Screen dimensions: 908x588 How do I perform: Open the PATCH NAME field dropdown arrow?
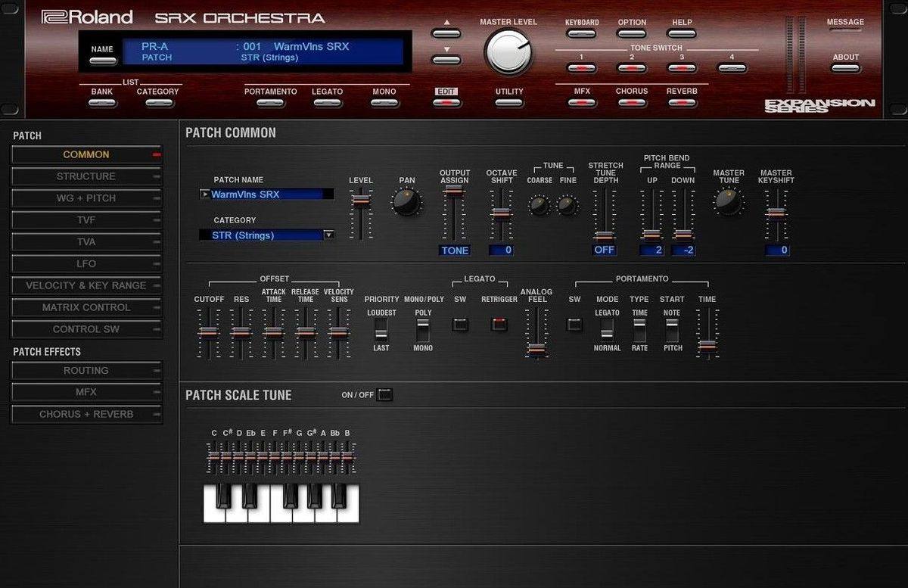tap(204, 194)
